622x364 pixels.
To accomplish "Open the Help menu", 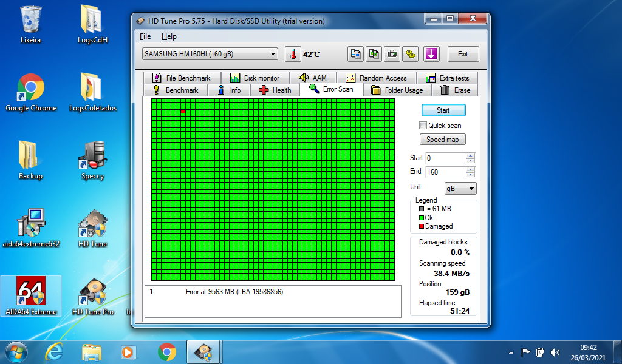I will click(x=169, y=36).
